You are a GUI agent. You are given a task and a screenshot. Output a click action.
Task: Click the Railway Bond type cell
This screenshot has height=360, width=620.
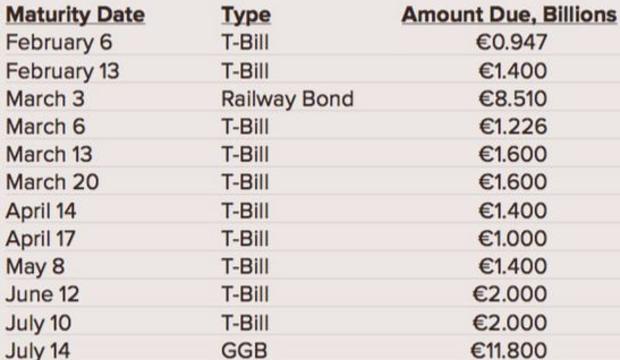[x=287, y=99]
